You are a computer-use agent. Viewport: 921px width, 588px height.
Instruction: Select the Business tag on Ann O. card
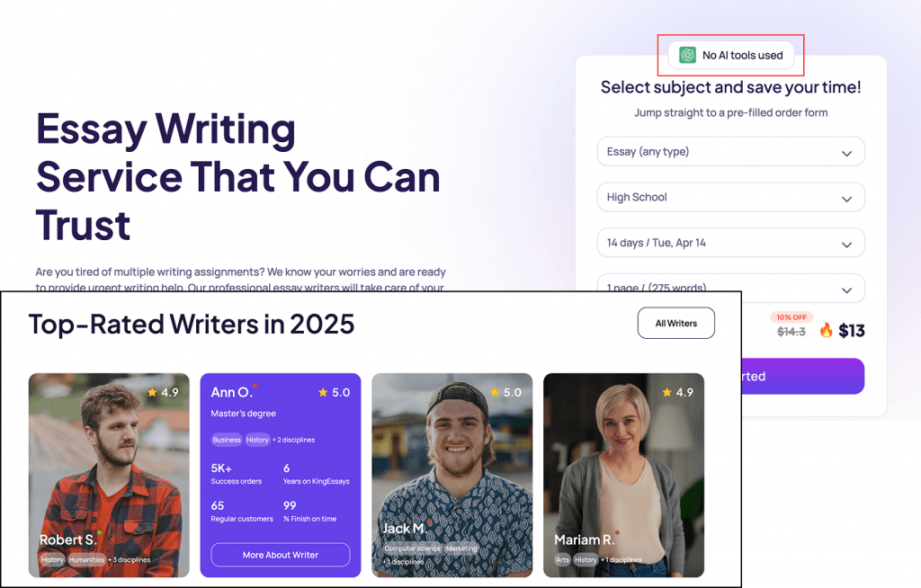tap(227, 440)
